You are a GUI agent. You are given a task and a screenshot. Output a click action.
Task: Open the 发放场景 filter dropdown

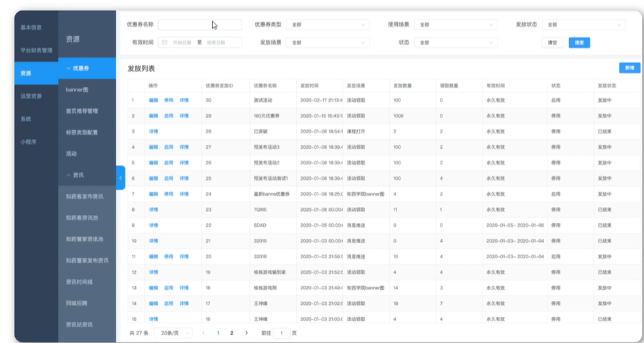coord(328,42)
